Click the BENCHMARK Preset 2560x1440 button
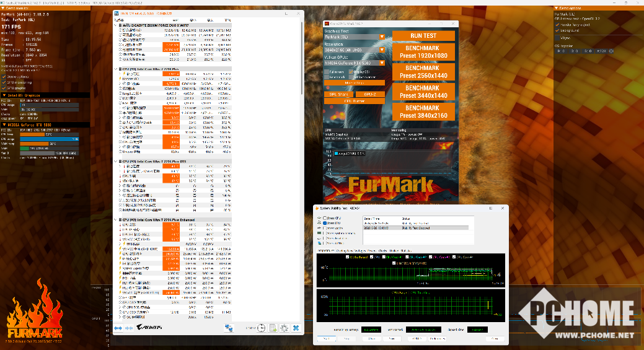This screenshot has height=350, width=644. (x=423, y=72)
